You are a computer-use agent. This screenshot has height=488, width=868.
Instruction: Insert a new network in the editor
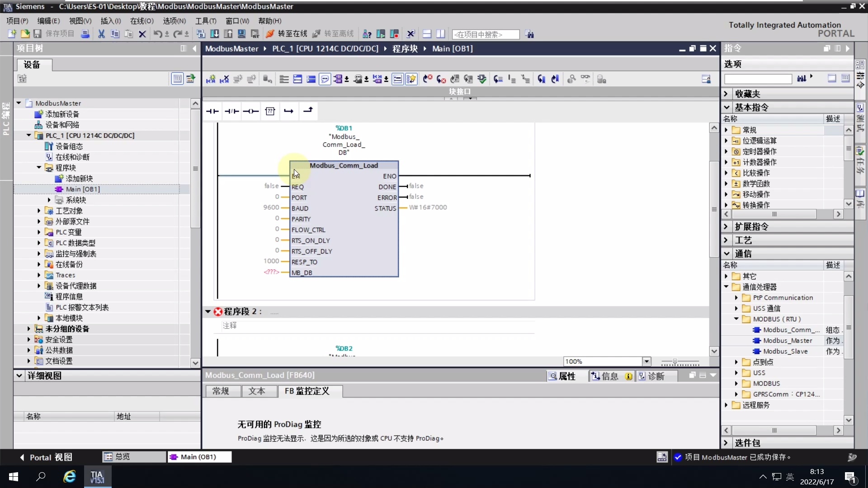pyautogui.click(x=283, y=79)
